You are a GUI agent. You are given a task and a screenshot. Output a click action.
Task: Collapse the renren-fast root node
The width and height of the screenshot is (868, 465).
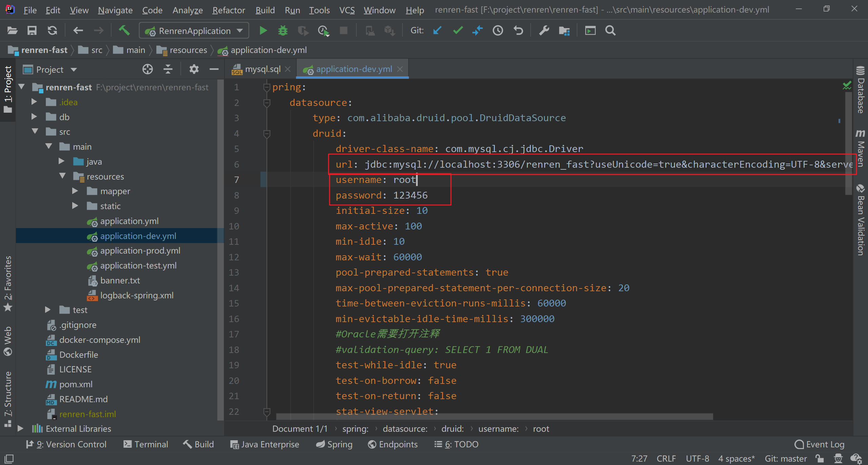[x=22, y=87]
